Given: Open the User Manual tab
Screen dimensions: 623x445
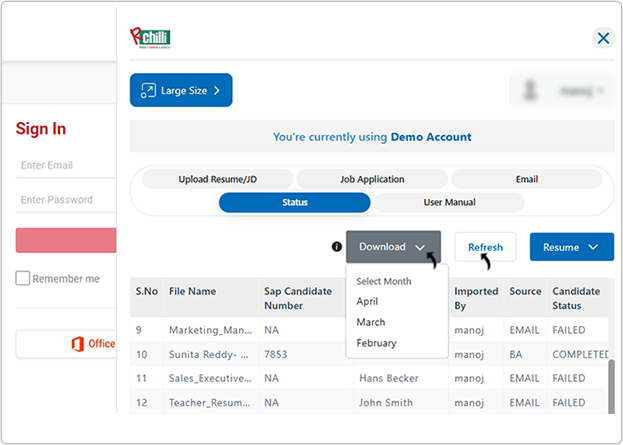Looking at the screenshot, I should [448, 202].
